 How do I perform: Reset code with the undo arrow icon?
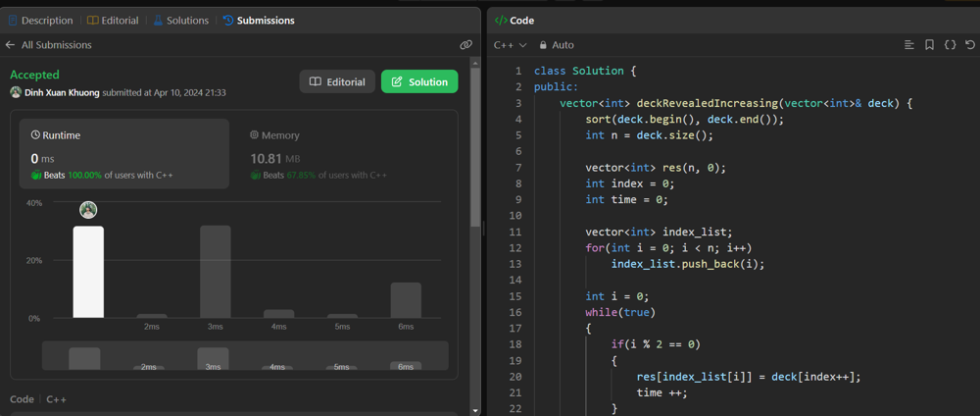pos(969,45)
